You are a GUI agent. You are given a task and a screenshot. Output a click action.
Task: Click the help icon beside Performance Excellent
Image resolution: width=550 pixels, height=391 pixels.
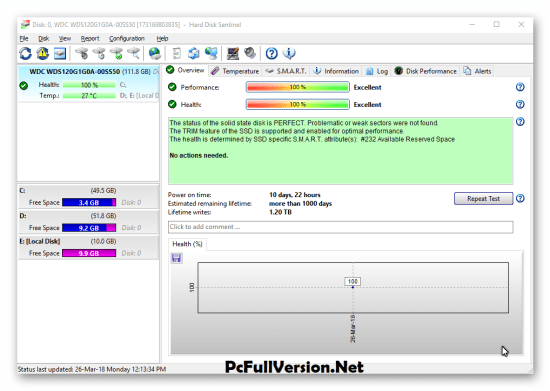click(520, 87)
